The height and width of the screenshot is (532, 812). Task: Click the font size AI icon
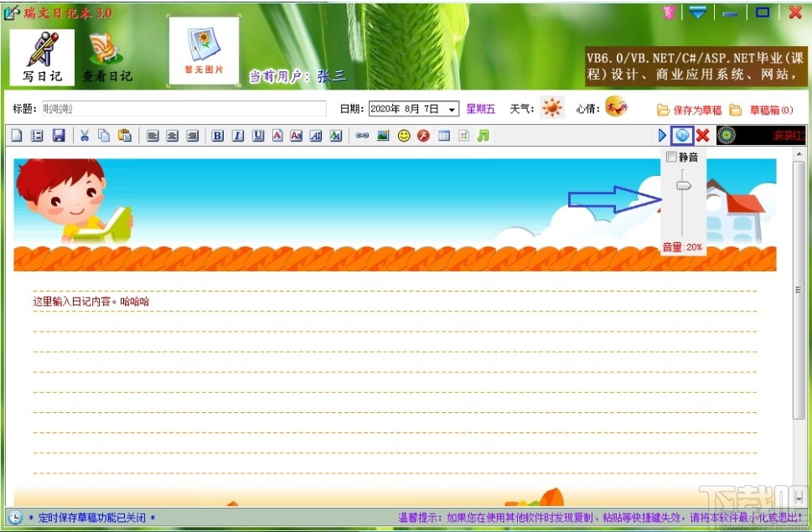click(316, 136)
